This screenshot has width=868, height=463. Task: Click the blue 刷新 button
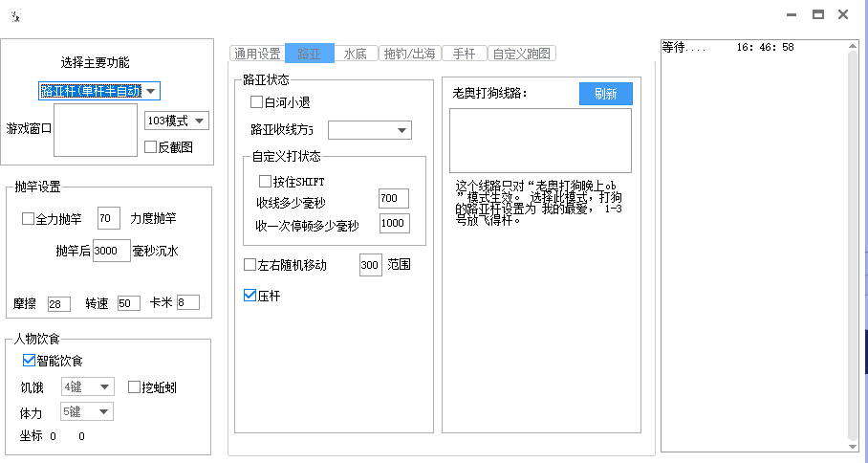605,94
